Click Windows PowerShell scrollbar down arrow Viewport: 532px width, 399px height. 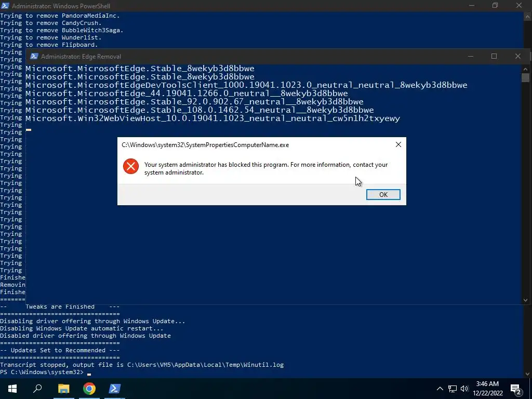[x=528, y=374]
